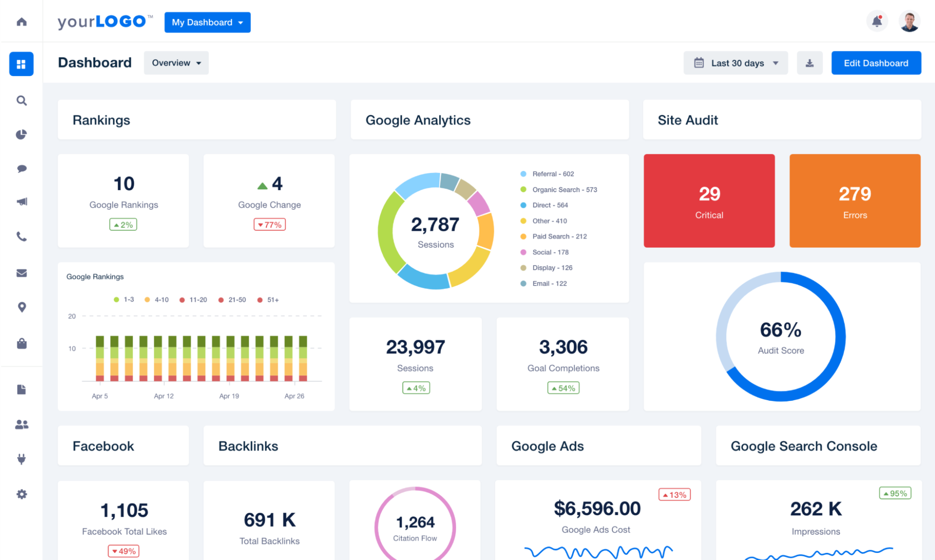The width and height of the screenshot is (935, 560).
Task: Click the notifications bell icon
Action: pos(877,21)
